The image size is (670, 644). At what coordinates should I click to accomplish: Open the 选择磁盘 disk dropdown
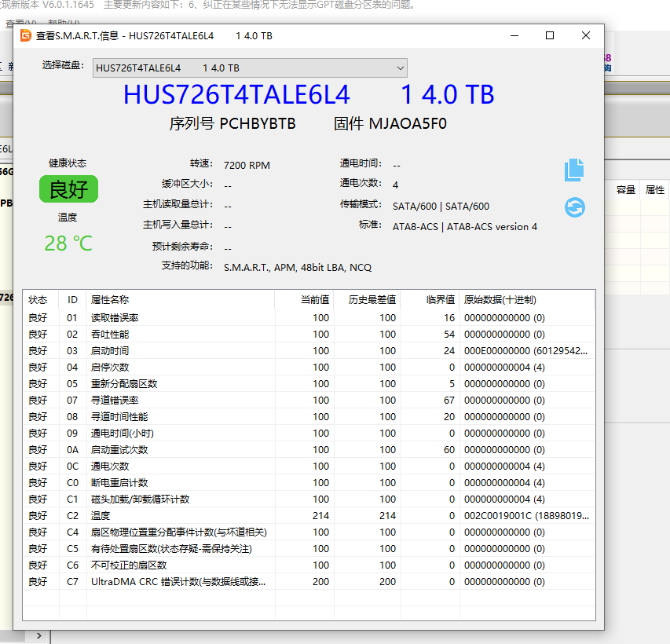pyautogui.click(x=250, y=68)
